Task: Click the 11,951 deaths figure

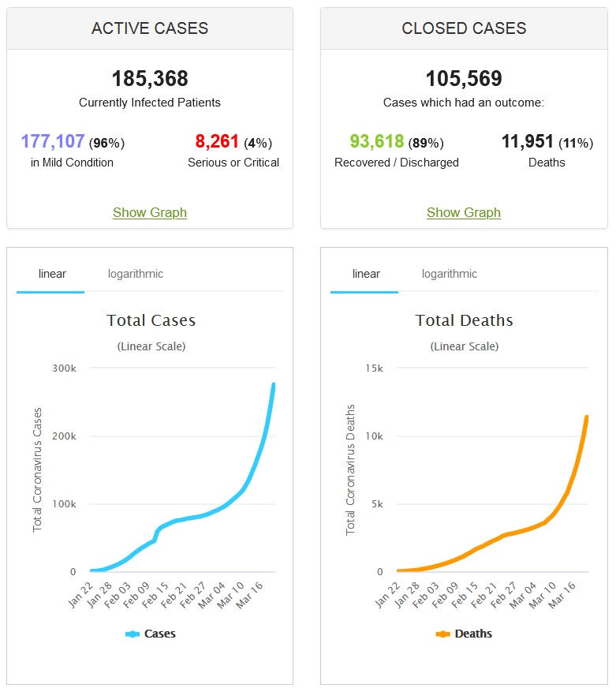Action: (x=528, y=142)
